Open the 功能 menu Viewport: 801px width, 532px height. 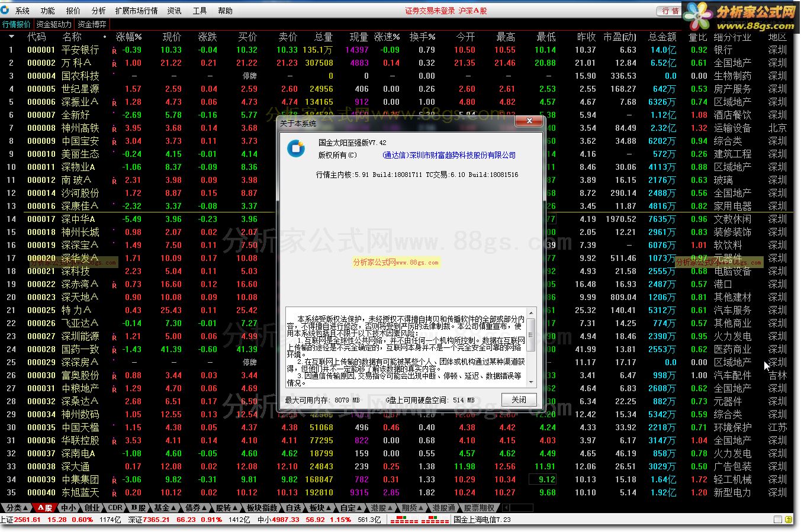[48, 11]
